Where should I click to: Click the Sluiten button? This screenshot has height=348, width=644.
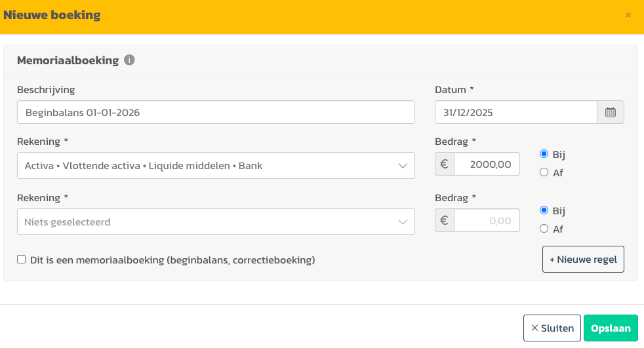pyautogui.click(x=552, y=328)
